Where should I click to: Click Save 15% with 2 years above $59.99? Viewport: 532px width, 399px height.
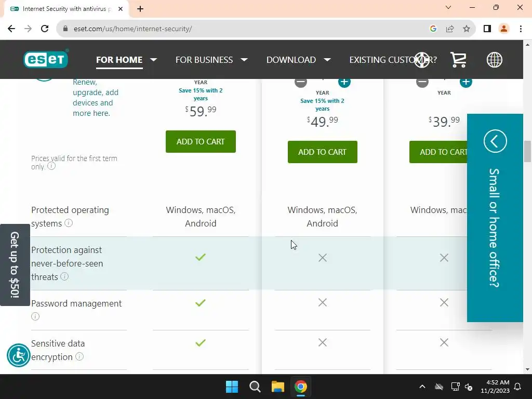[201, 95]
